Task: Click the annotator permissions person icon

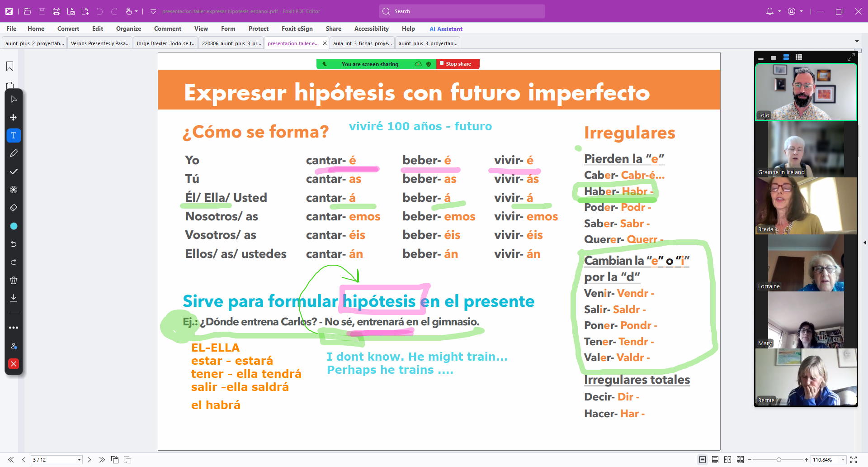Action: point(14,346)
